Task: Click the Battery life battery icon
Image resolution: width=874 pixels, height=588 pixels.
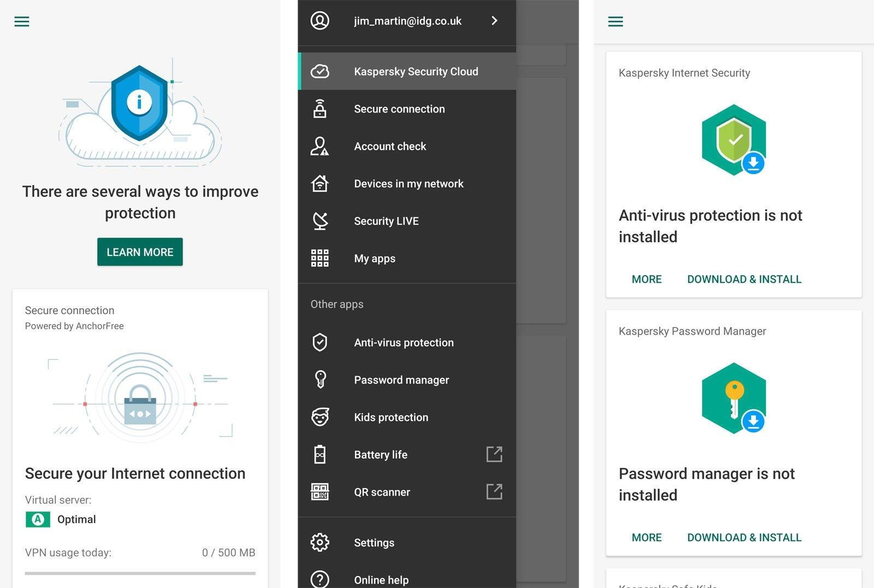Action: [320, 454]
